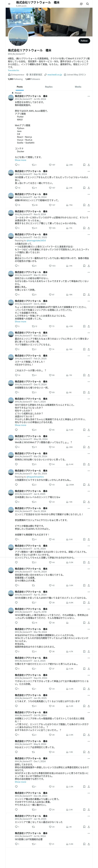Switch to the Replies tab
98x868 pixels.
click(x=49, y=87)
